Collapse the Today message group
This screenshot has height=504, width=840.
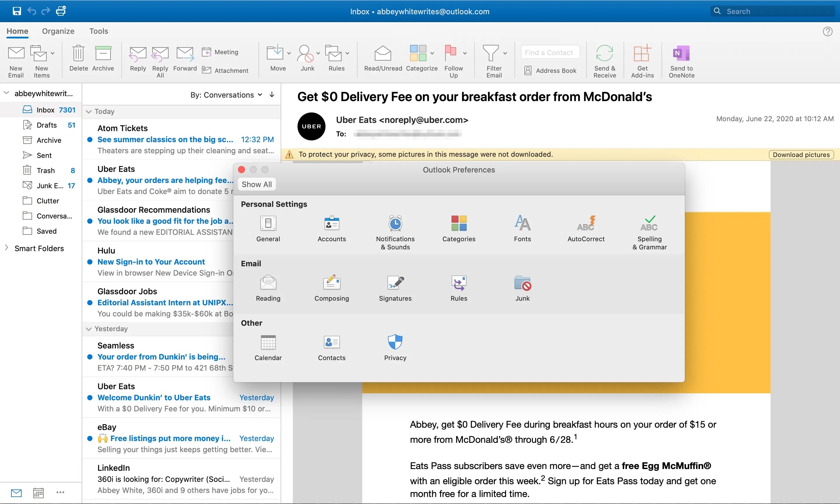click(89, 111)
